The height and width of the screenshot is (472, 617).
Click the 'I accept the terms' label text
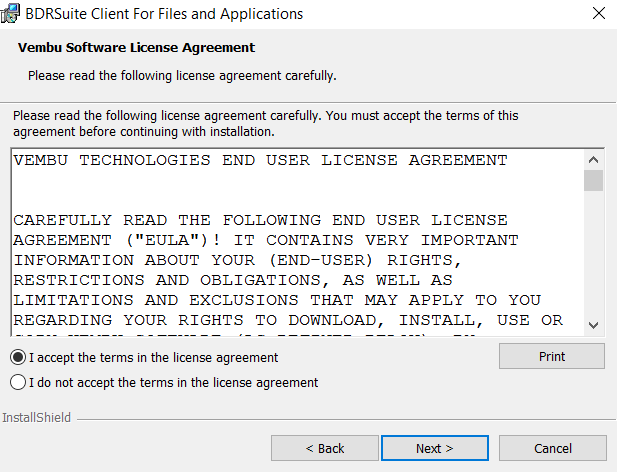153,358
